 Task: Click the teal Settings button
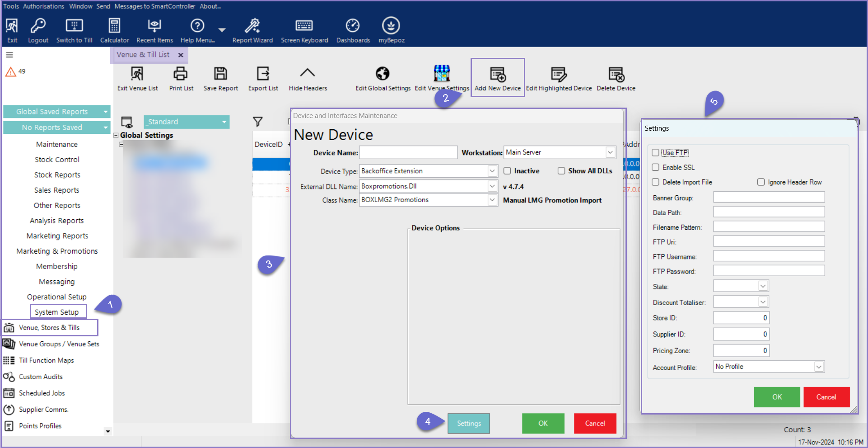click(469, 424)
